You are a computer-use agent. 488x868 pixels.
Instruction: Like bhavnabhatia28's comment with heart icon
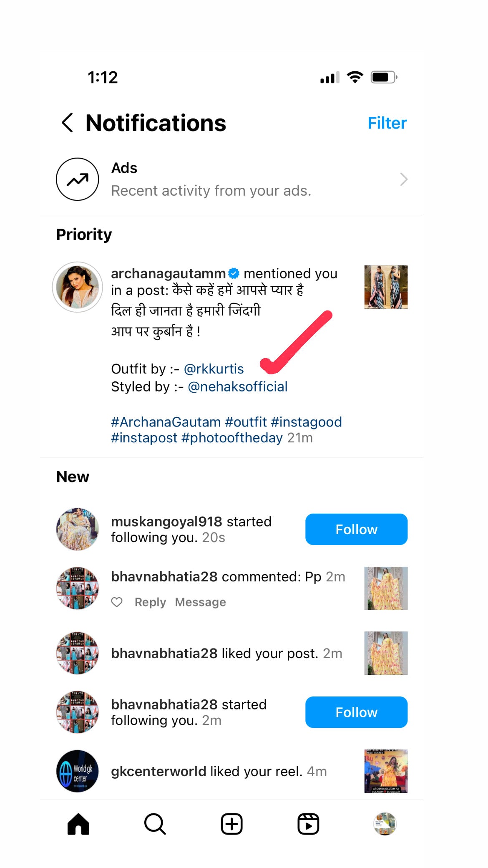pyautogui.click(x=117, y=602)
